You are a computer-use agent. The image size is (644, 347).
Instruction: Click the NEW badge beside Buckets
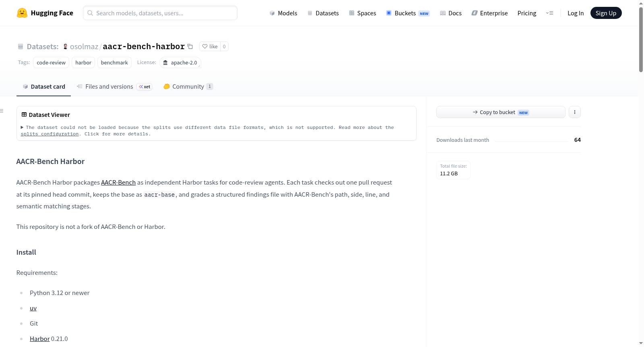click(424, 14)
